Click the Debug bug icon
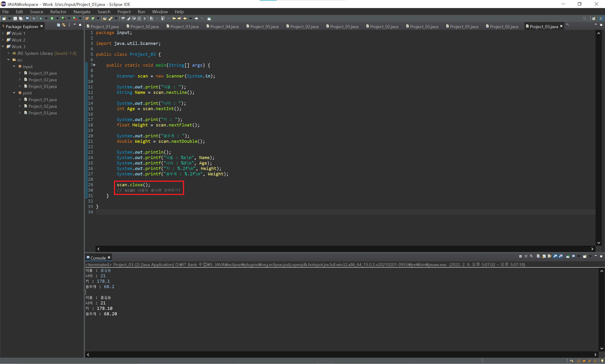The height and width of the screenshot is (364, 605). [x=41, y=18]
